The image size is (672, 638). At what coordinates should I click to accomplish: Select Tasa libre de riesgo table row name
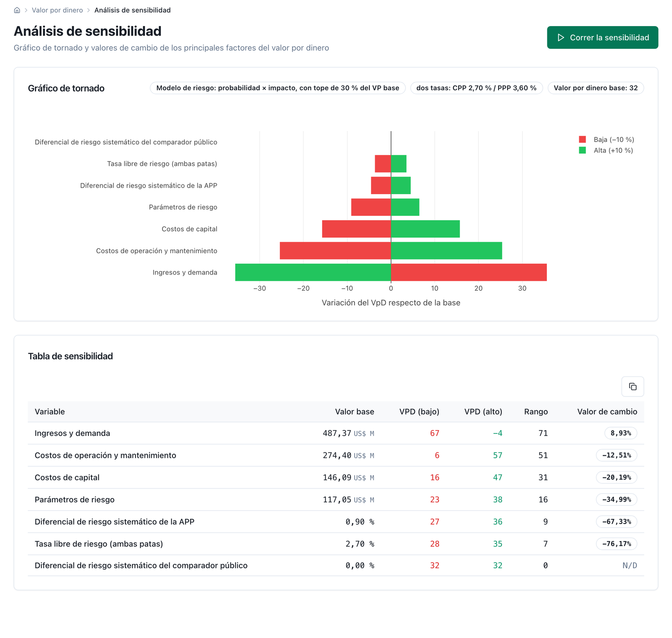99,544
